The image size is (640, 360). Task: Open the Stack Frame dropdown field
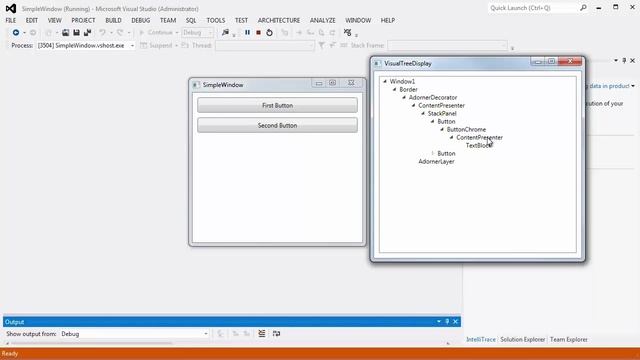coord(447,46)
